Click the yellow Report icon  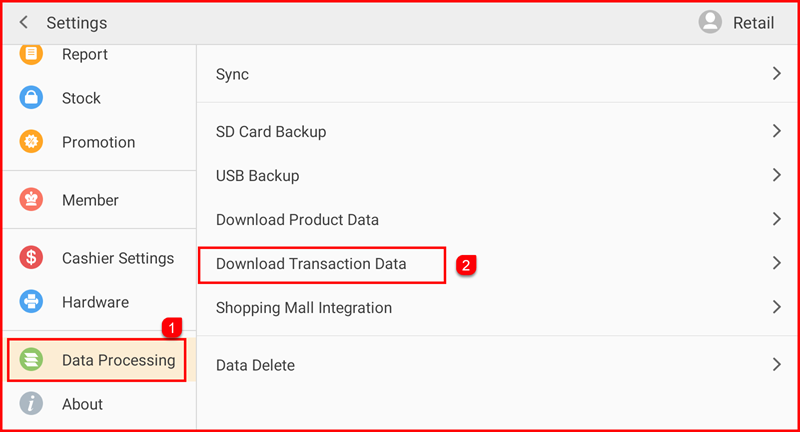(32, 54)
